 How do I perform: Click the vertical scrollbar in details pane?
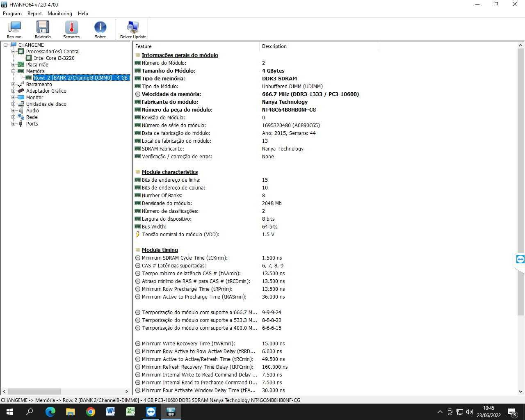pyautogui.click(x=520, y=183)
